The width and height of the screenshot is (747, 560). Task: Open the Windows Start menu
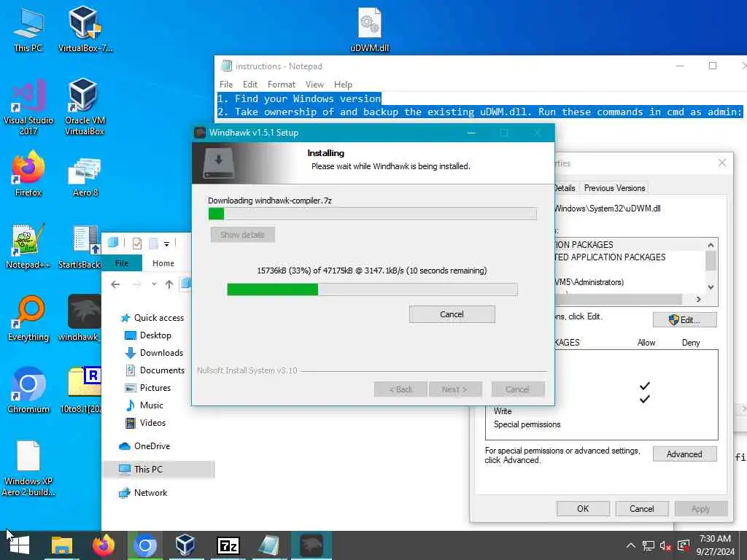click(x=19, y=545)
